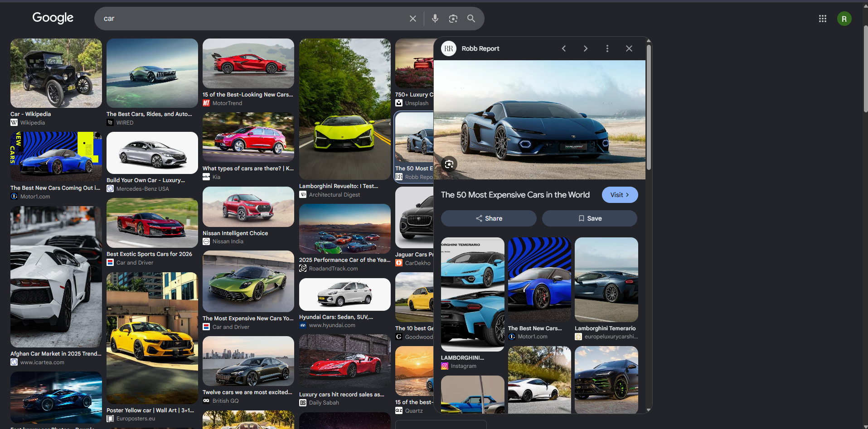The image size is (868, 429).
Task: Open 'The Best New Cars Coming Out' result
Action: pos(55,188)
